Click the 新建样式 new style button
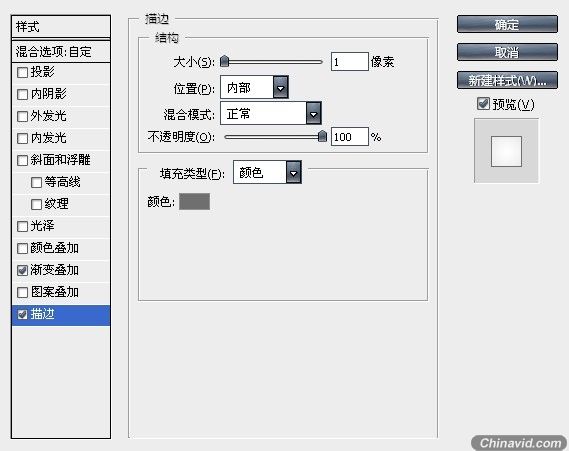 pyautogui.click(x=507, y=80)
